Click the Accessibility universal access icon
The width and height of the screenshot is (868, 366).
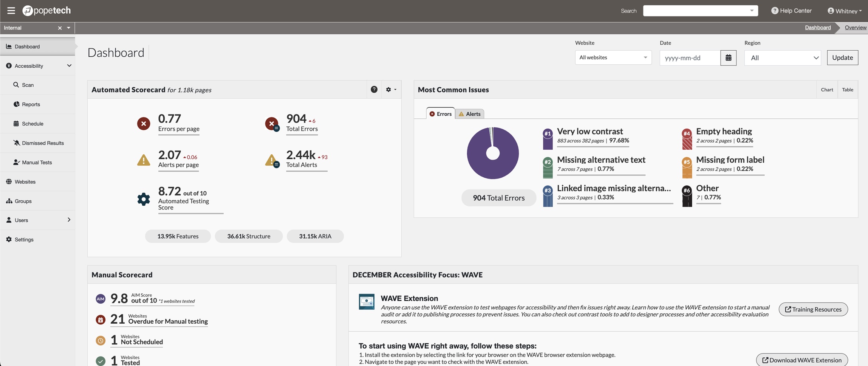coord(9,66)
